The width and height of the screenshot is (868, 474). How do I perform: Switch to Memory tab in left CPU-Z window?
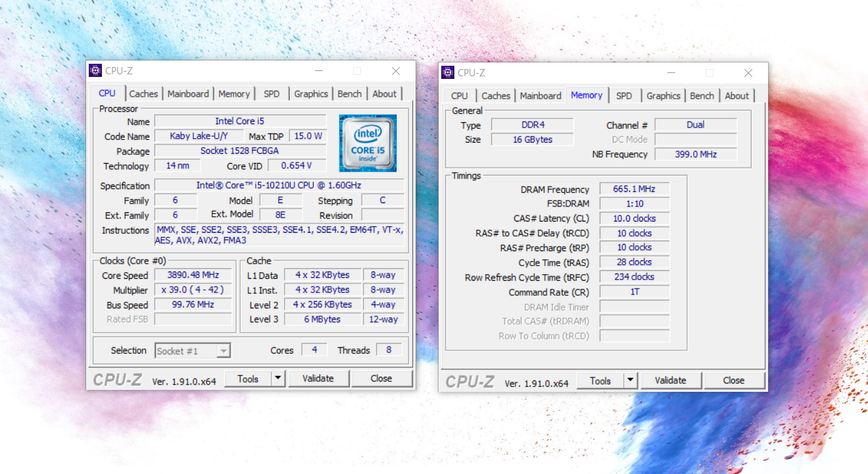tap(234, 94)
